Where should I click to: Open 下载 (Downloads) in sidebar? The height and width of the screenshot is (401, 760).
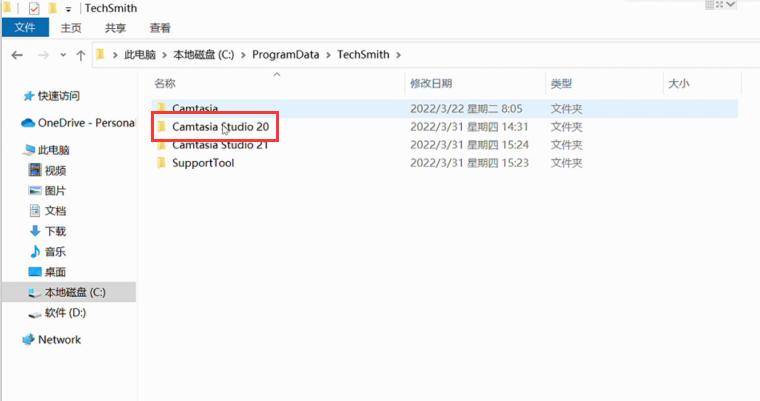click(x=55, y=231)
